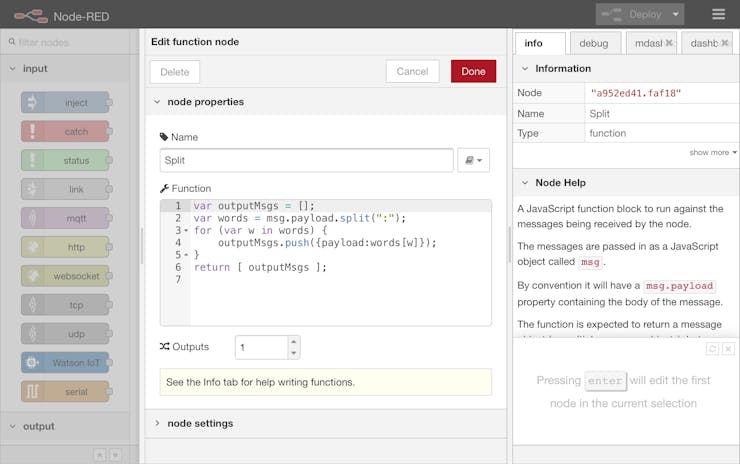
Task: Click into the Name field containing Split
Action: point(307,160)
